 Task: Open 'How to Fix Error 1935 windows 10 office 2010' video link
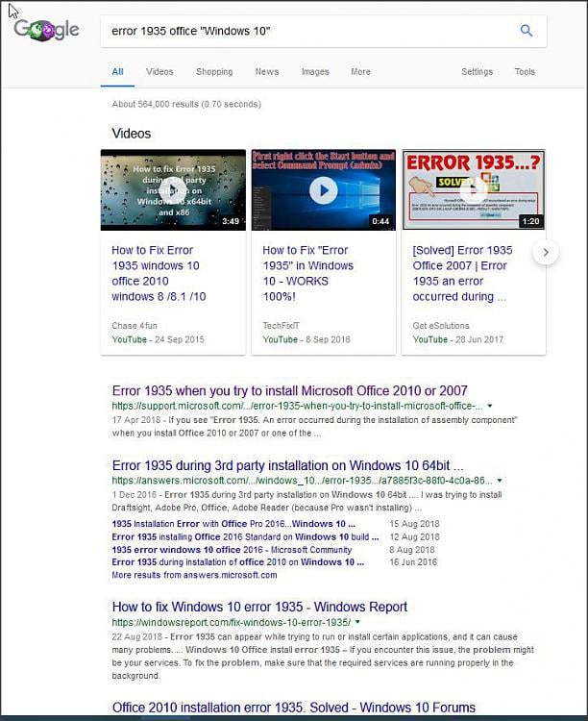[159, 273]
